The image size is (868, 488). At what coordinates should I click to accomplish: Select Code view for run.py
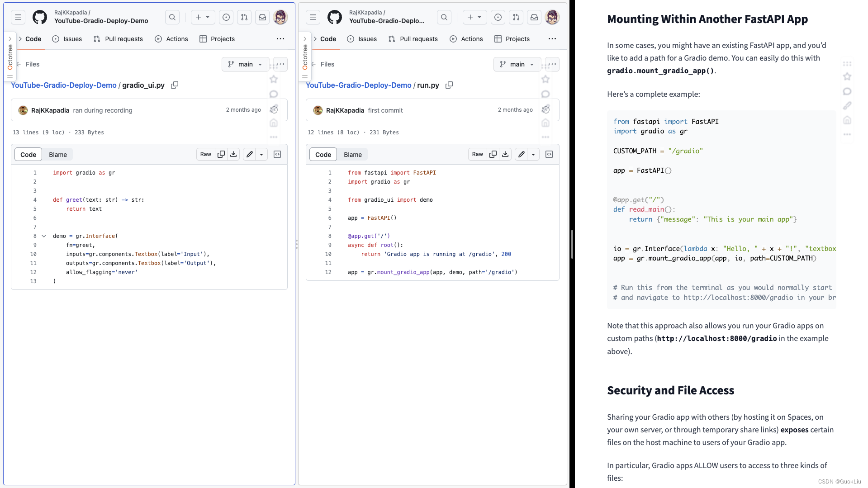tap(323, 155)
